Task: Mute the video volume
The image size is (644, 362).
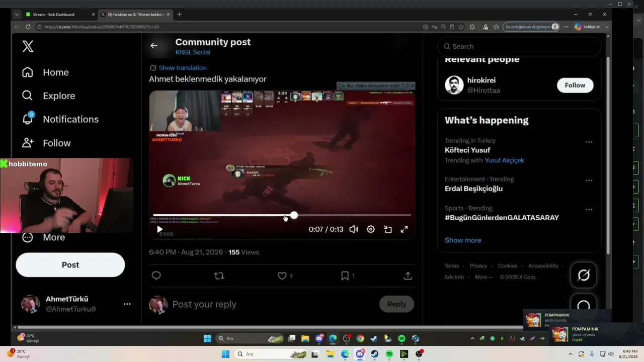Action: 354,229
